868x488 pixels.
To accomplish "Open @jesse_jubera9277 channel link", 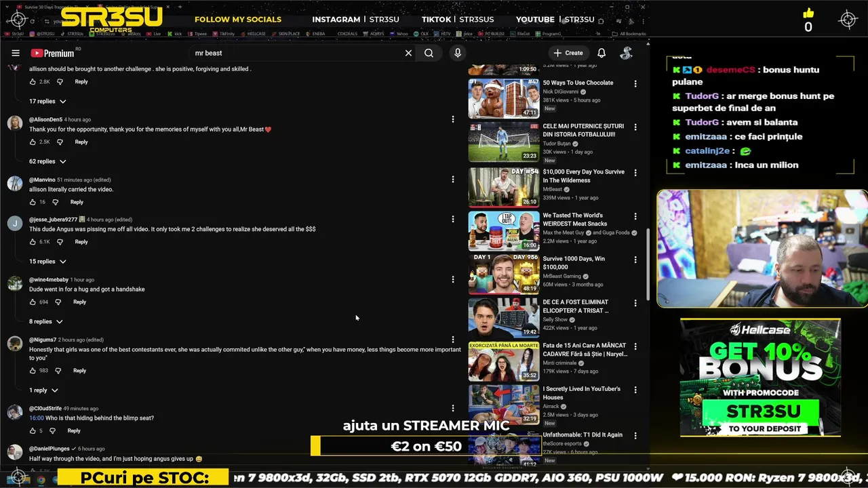I will (53, 220).
